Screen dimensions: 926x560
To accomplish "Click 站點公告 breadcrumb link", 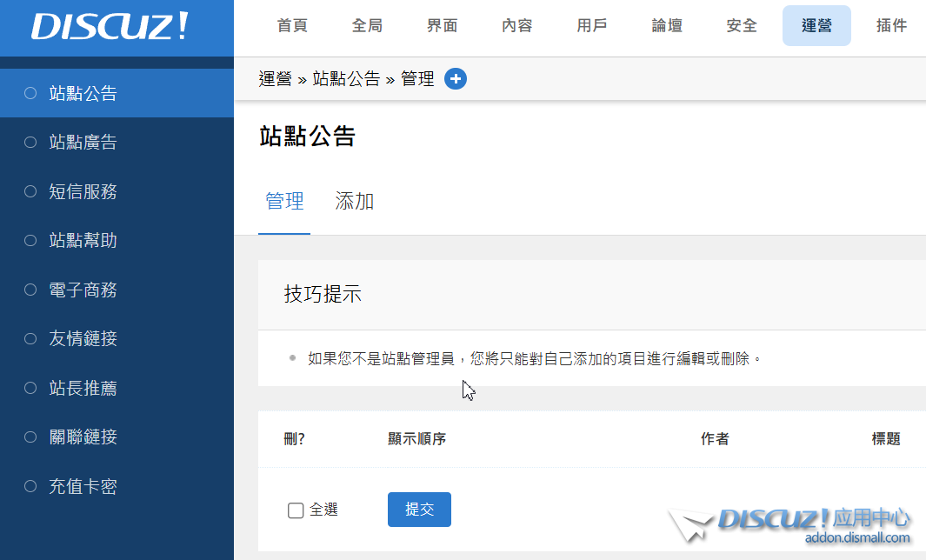I will [346, 79].
